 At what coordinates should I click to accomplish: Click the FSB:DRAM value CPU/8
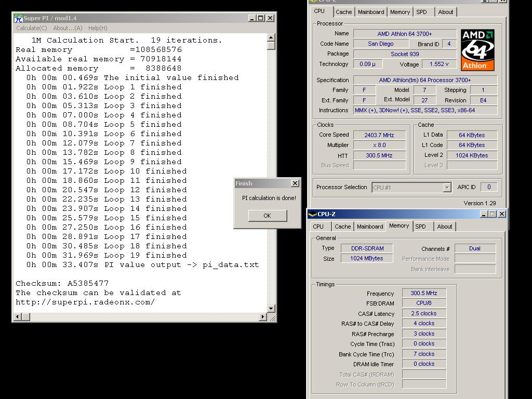pyautogui.click(x=424, y=303)
